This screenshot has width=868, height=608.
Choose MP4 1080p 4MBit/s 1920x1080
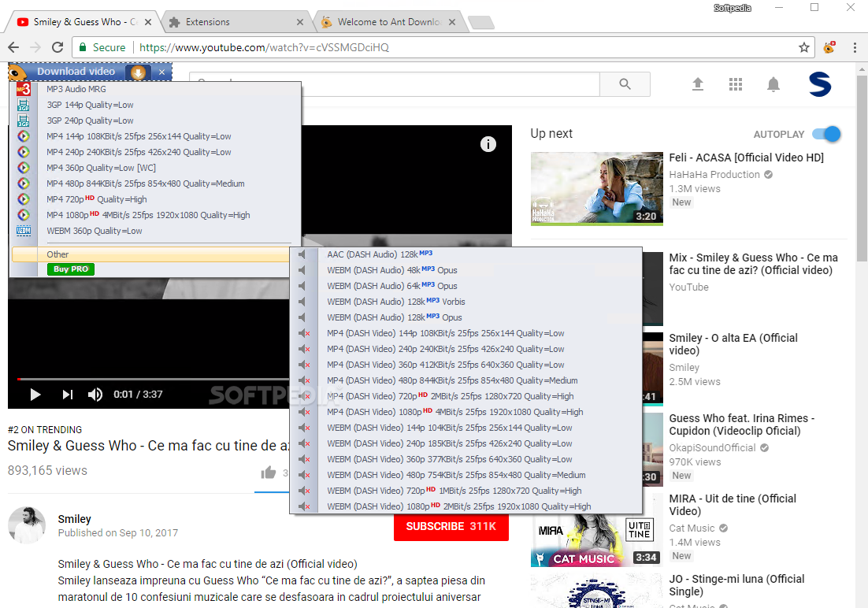click(x=148, y=215)
